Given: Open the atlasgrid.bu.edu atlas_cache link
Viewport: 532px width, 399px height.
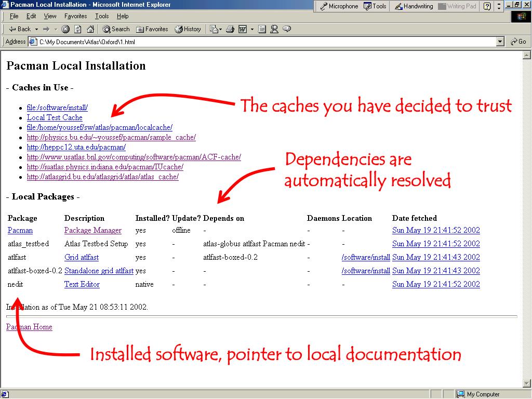Looking at the screenshot, I should tap(103, 177).
